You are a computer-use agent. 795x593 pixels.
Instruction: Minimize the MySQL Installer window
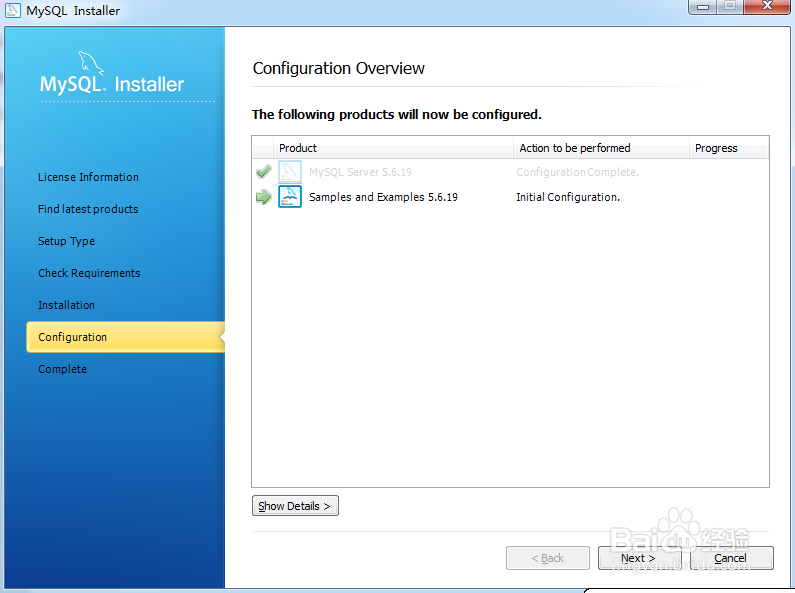point(702,7)
